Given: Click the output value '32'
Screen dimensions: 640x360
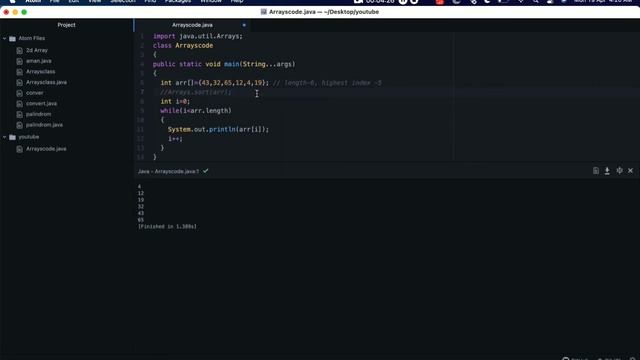Looking at the screenshot, I should [141, 207].
